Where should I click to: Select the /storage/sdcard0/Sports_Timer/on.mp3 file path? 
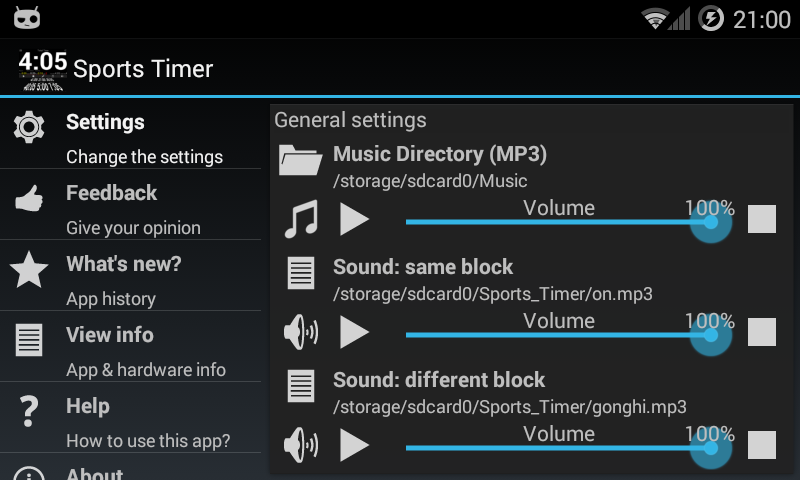click(493, 294)
